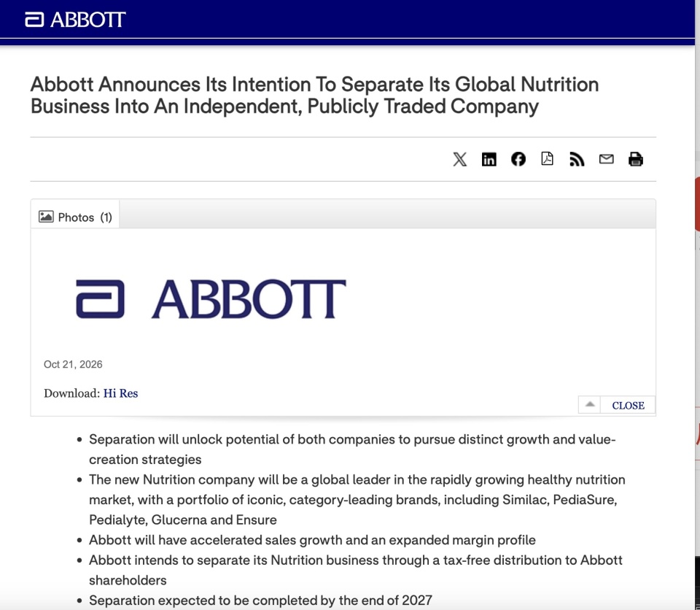Collapse the photo panel with the up arrow
700x610 pixels.
point(590,405)
